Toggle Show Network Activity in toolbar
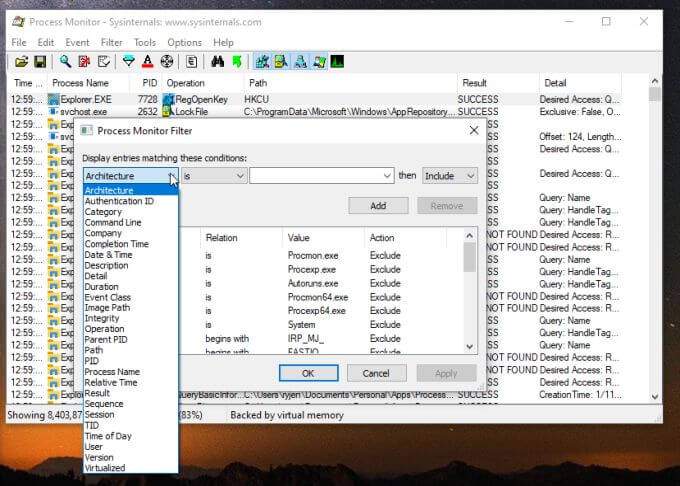680x486 pixels. pos(300,62)
